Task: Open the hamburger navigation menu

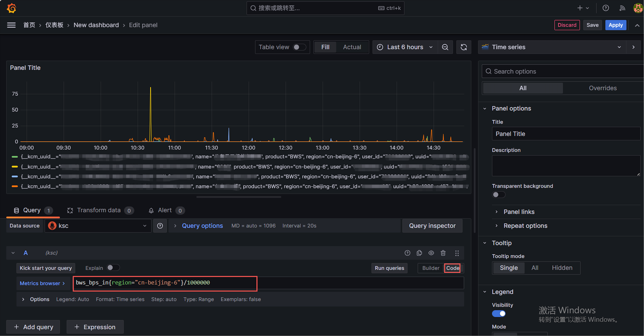Action: [11, 25]
